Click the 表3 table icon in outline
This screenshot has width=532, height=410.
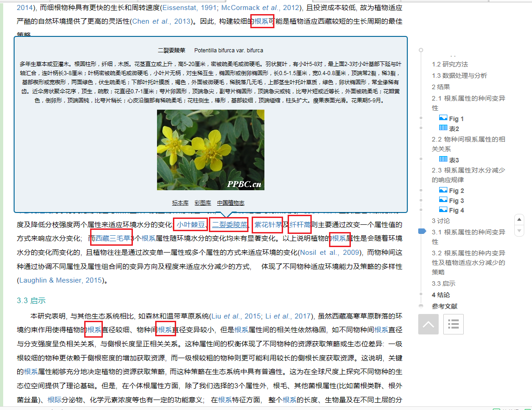tap(443, 160)
